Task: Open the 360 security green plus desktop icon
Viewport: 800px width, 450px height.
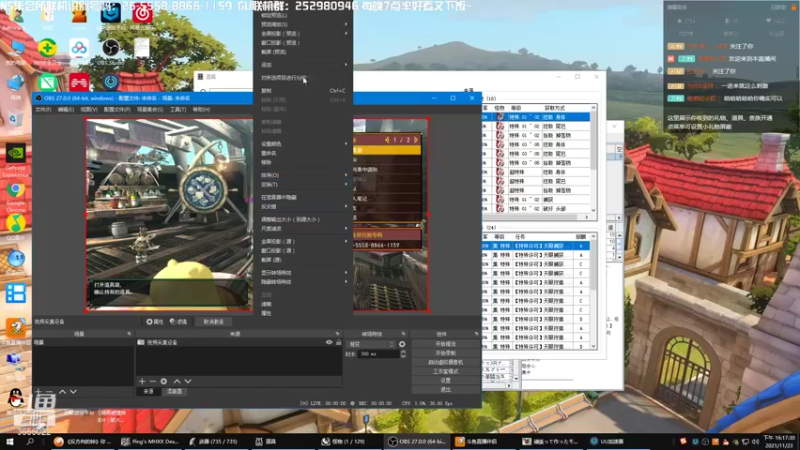Action: point(47,48)
